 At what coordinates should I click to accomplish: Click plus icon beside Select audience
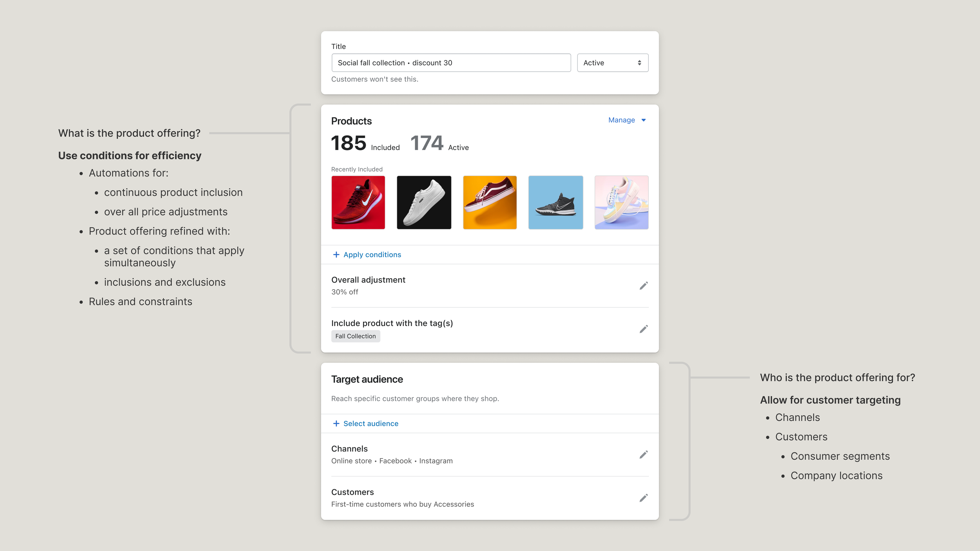(x=336, y=424)
